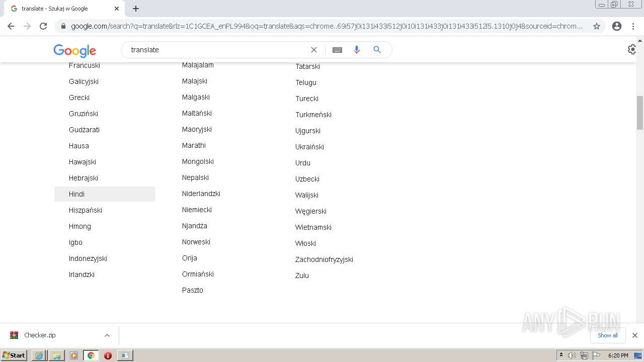Image resolution: width=644 pixels, height=362 pixels.
Task: Choose Zachodniofryzyjski language
Action: point(324,259)
